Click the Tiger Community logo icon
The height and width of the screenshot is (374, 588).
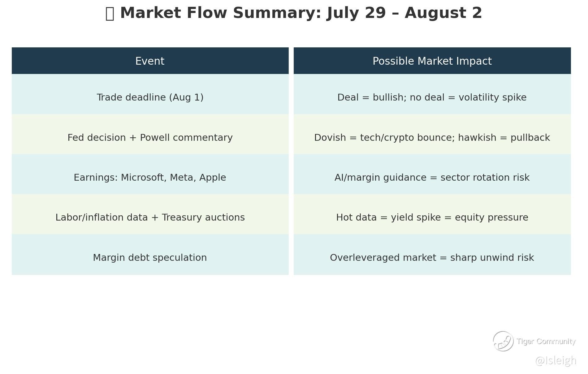point(503,341)
